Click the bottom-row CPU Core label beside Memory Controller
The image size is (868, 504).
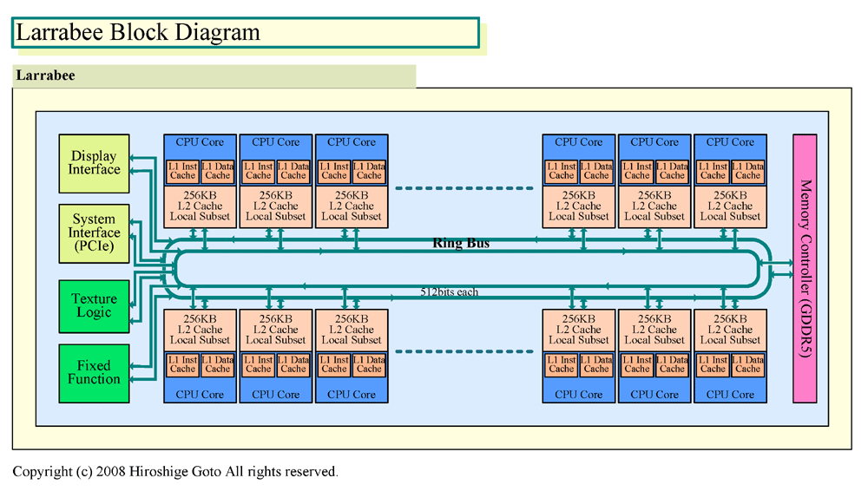730,395
